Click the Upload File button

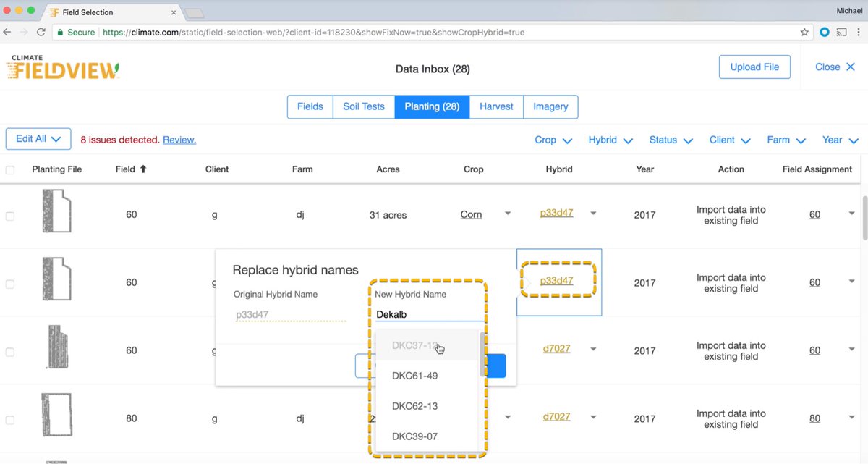coord(754,67)
